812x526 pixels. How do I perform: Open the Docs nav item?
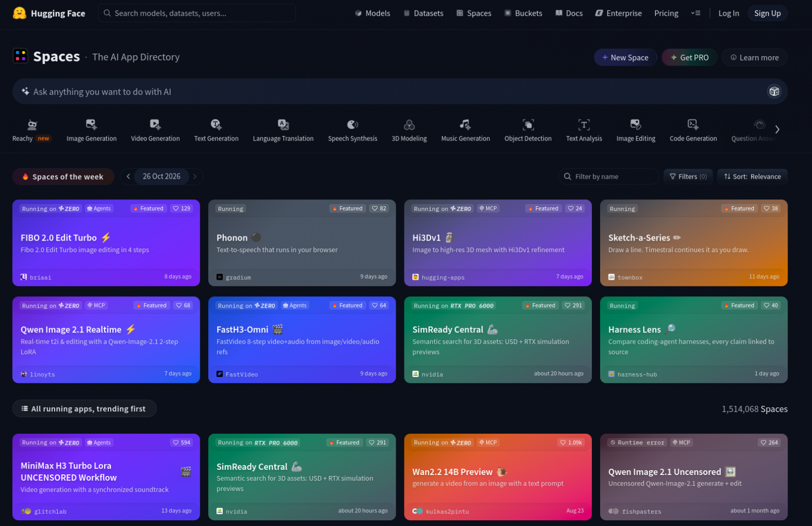569,13
